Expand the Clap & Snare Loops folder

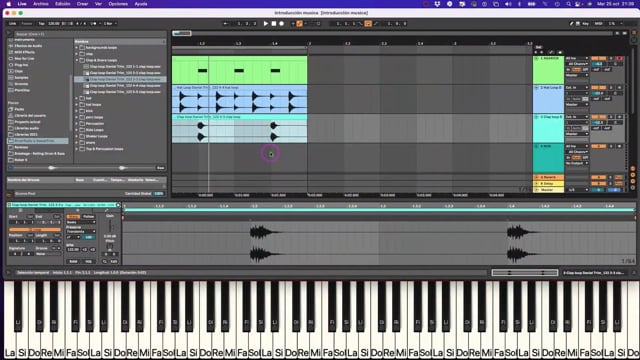(x=77, y=60)
